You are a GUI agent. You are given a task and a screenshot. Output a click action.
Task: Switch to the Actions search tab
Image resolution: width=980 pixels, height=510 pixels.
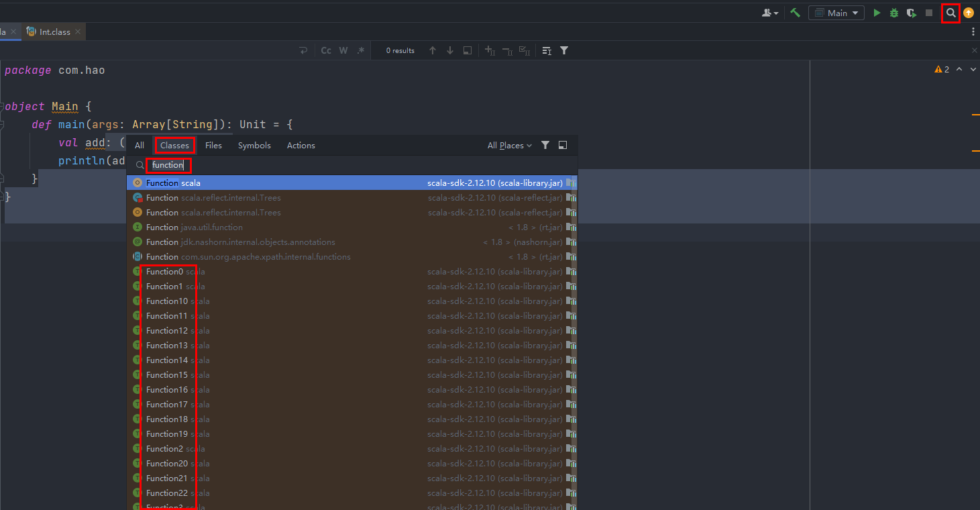301,146
